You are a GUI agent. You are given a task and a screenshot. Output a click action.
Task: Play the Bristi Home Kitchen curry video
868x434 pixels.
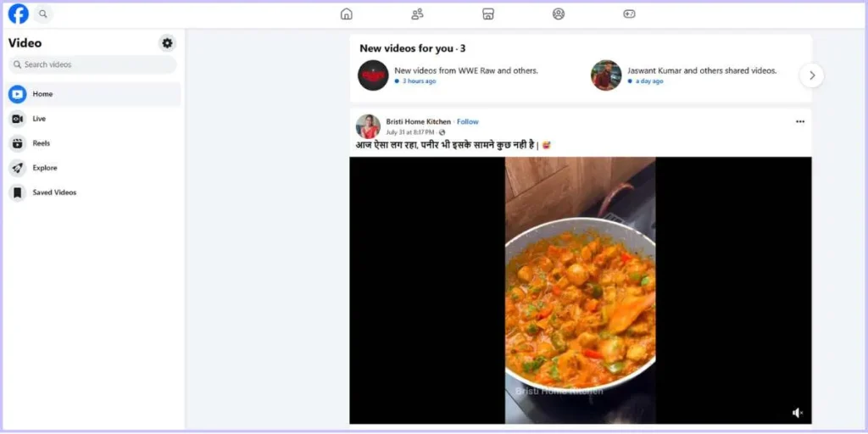click(580, 290)
